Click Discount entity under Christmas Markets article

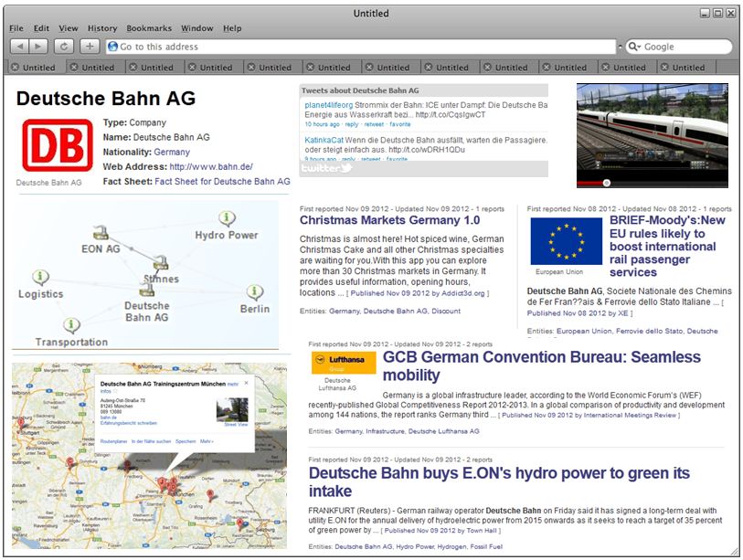click(446, 312)
